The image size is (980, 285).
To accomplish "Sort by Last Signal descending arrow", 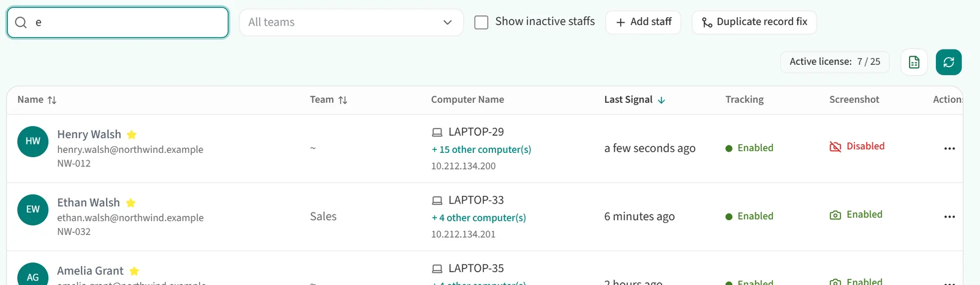I will click(661, 100).
